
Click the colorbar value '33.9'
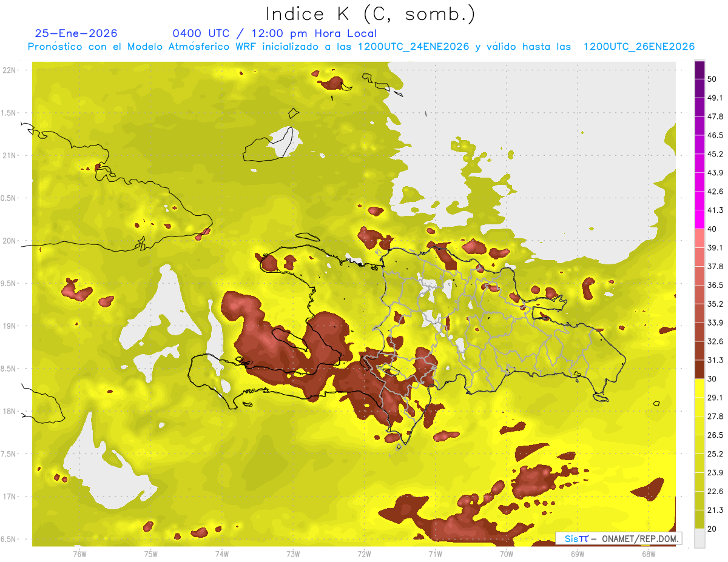715,323
